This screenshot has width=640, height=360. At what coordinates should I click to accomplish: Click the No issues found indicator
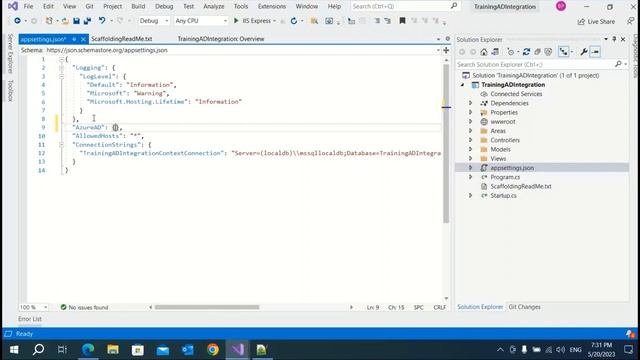(84, 307)
